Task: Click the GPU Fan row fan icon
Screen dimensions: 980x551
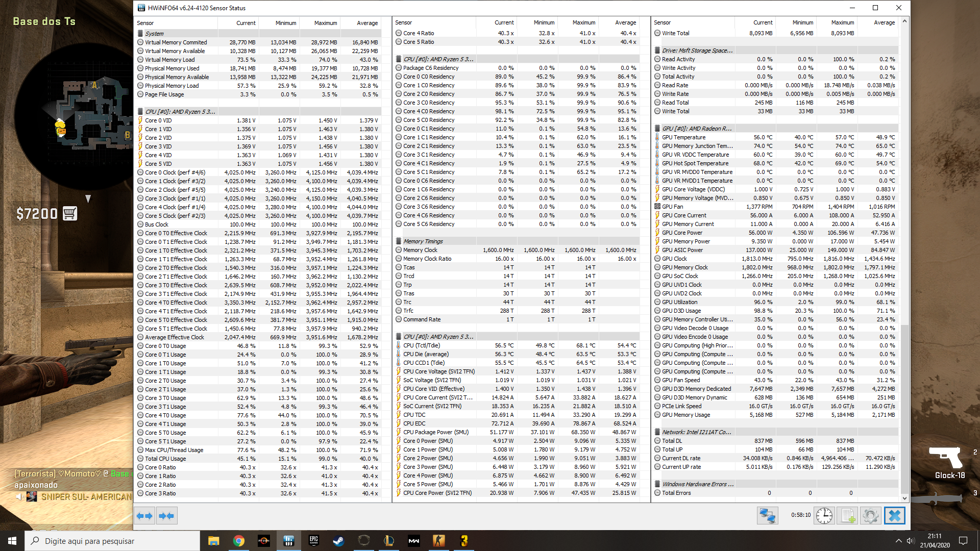Action: pyautogui.click(x=657, y=207)
